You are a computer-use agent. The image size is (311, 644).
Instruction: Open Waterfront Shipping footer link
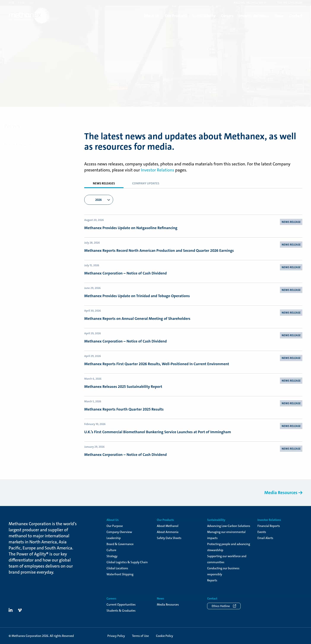(x=120, y=574)
